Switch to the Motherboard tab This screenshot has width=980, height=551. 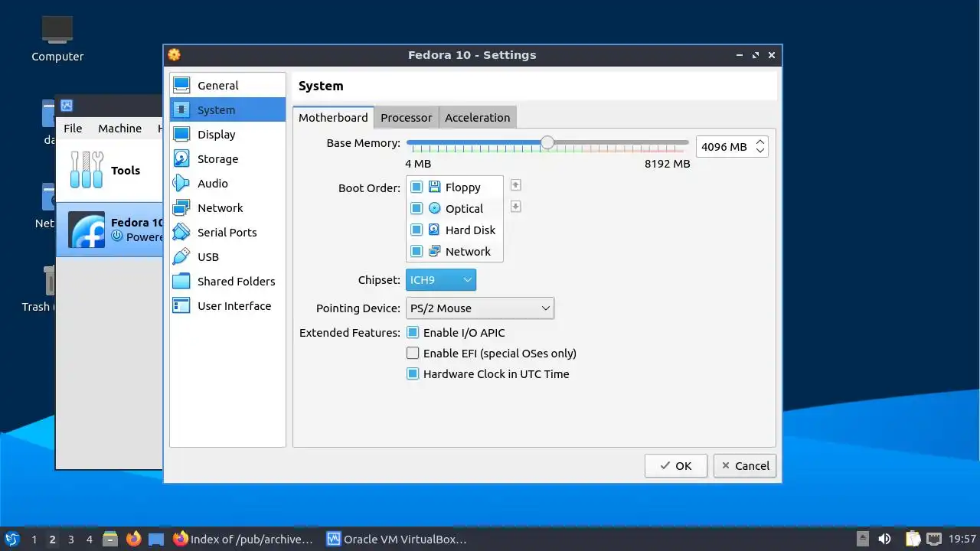tap(333, 118)
